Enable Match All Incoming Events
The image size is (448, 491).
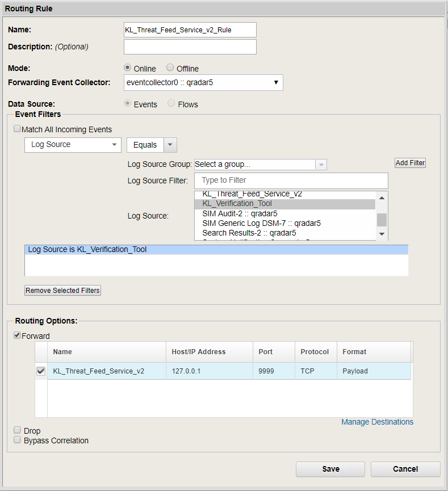click(17, 129)
